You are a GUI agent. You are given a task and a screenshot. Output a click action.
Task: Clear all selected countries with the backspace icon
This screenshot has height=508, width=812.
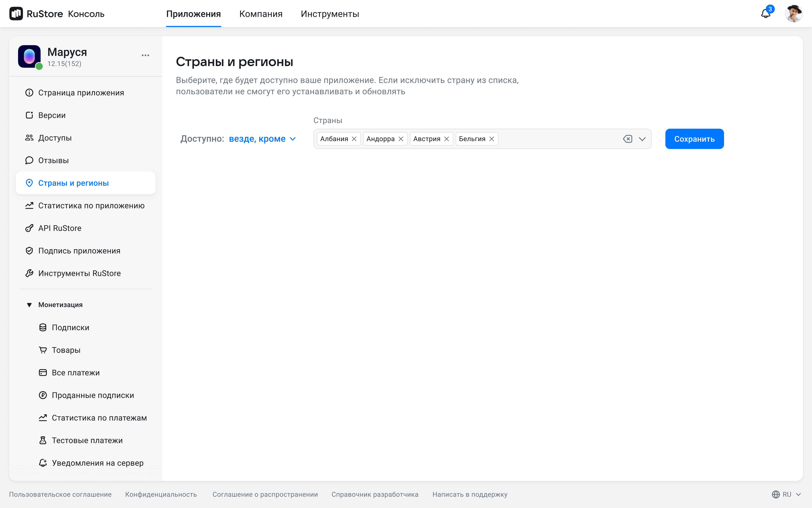[x=627, y=139]
